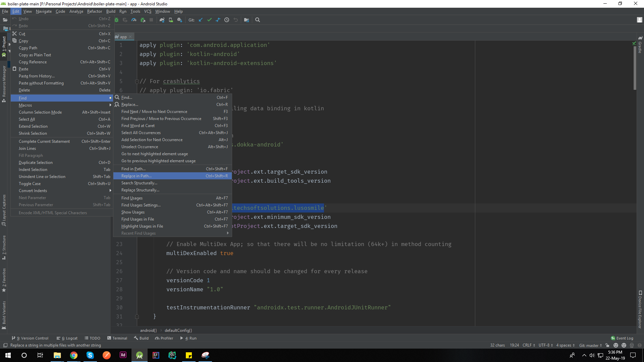
Task: Click the Search Everywhere magnifier icon
Action: coord(258,20)
